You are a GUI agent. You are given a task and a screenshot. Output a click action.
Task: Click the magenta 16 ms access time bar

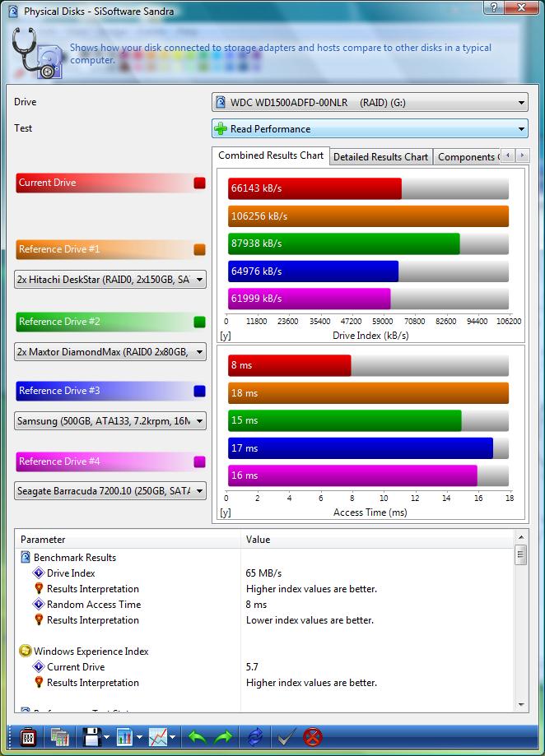click(x=352, y=475)
